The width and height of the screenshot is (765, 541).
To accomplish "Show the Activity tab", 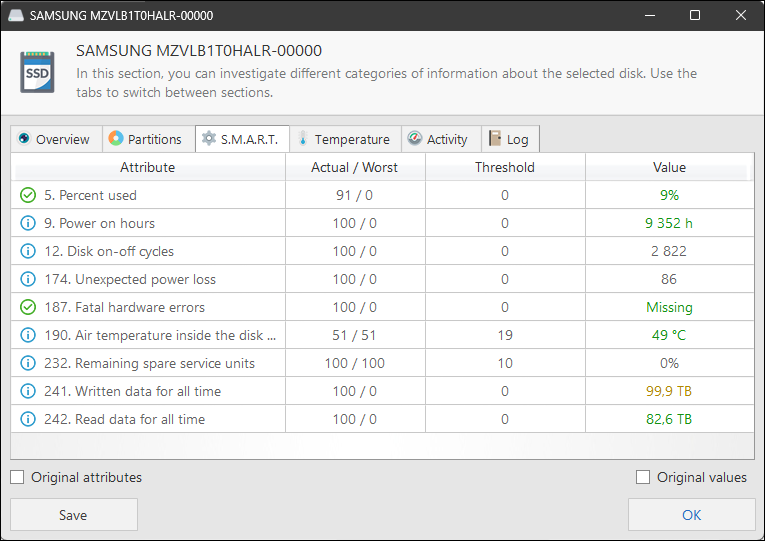I will (x=438, y=139).
